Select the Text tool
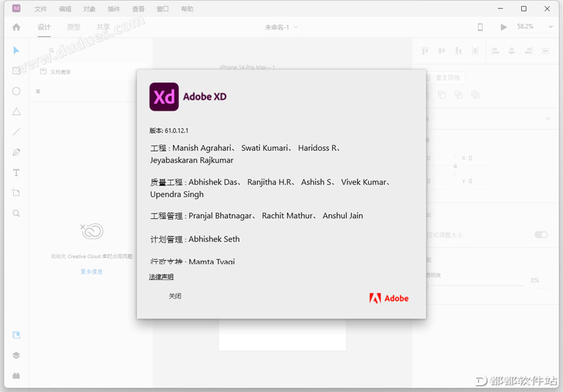Screen dimensions: 563x392 [16, 173]
